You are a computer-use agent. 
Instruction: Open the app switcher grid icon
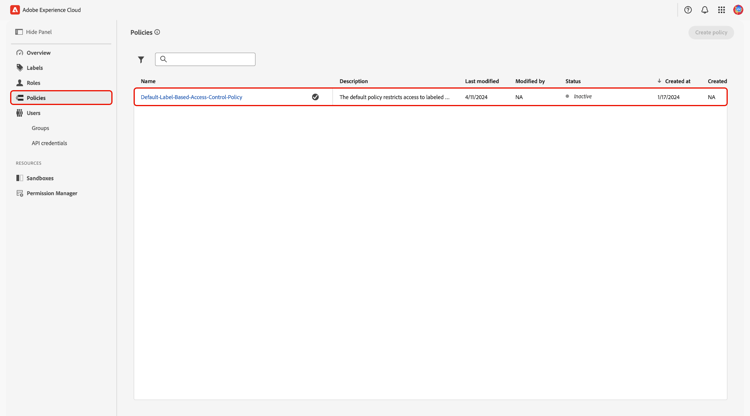[x=721, y=10]
